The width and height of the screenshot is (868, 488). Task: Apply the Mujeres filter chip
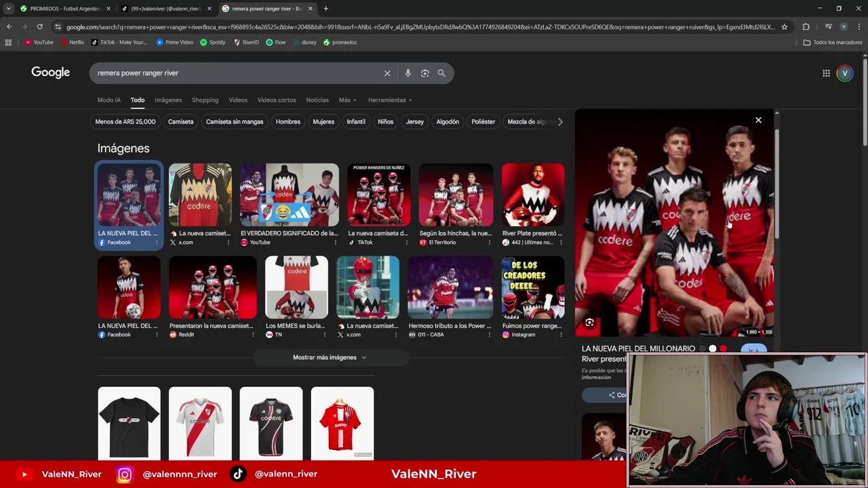(x=323, y=122)
